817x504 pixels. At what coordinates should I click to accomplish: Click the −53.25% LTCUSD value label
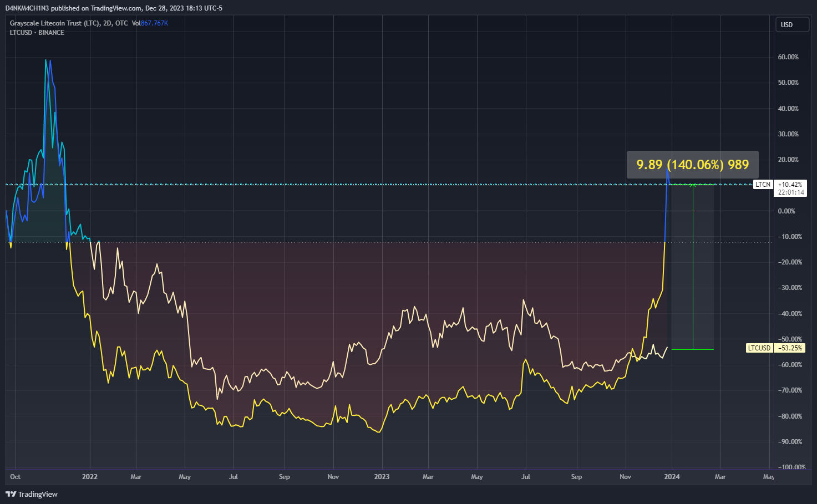[x=790, y=348]
